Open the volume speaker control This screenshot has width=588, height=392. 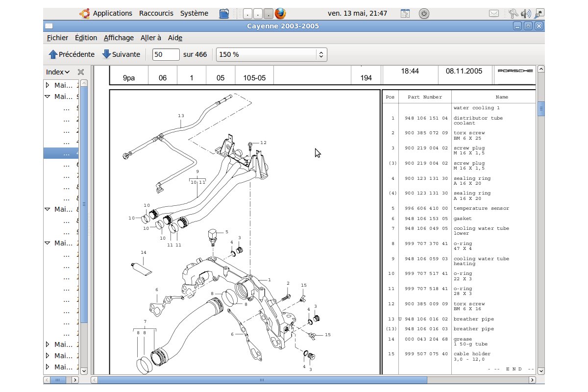click(526, 13)
